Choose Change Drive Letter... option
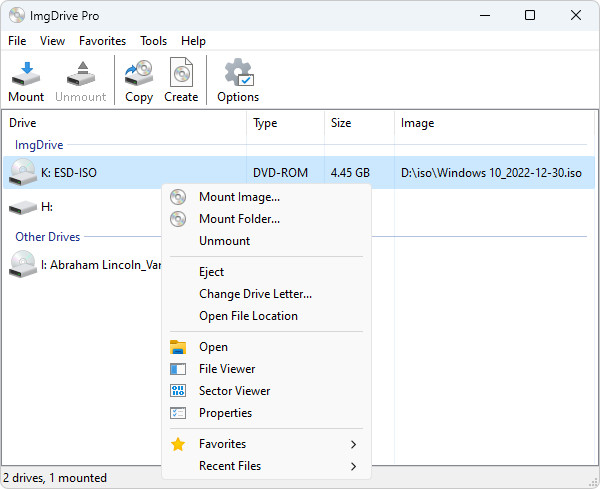This screenshot has width=600, height=489. click(255, 294)
